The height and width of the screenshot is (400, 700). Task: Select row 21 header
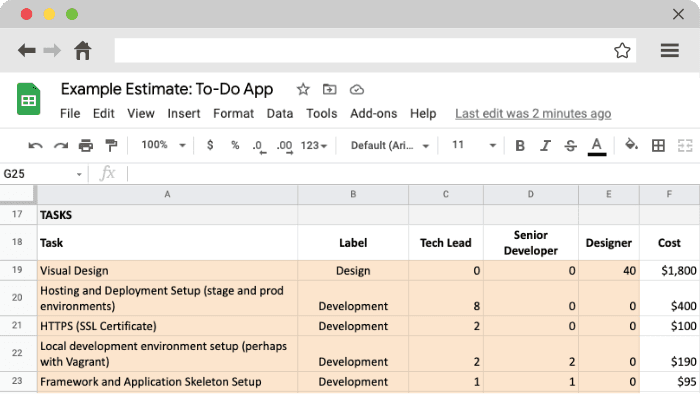pyautogui.click(x=17, y=326)
